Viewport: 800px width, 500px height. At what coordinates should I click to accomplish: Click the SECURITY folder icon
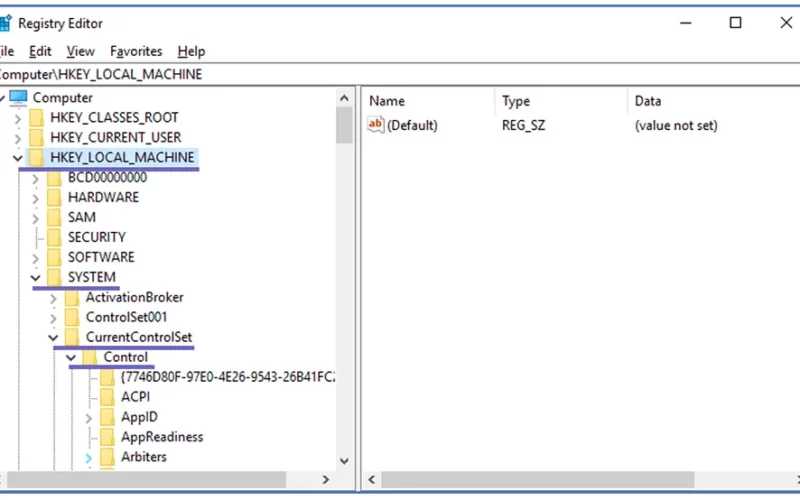coord(54,237)
